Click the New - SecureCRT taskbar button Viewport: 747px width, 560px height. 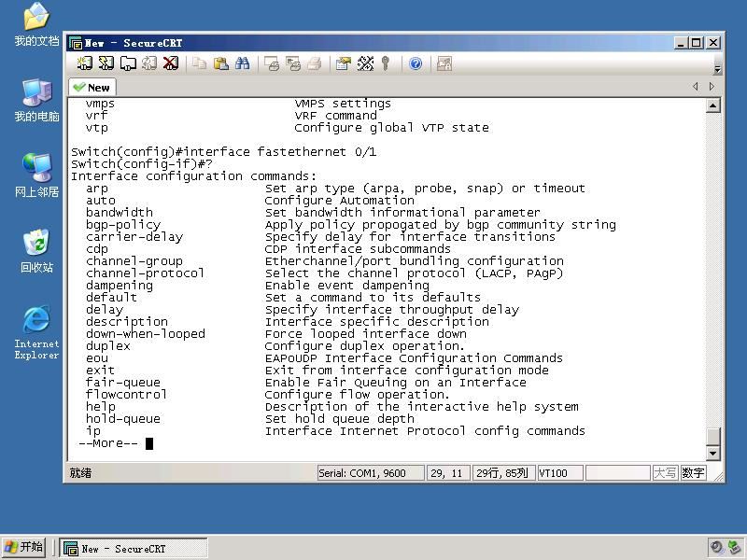(134, 549)
